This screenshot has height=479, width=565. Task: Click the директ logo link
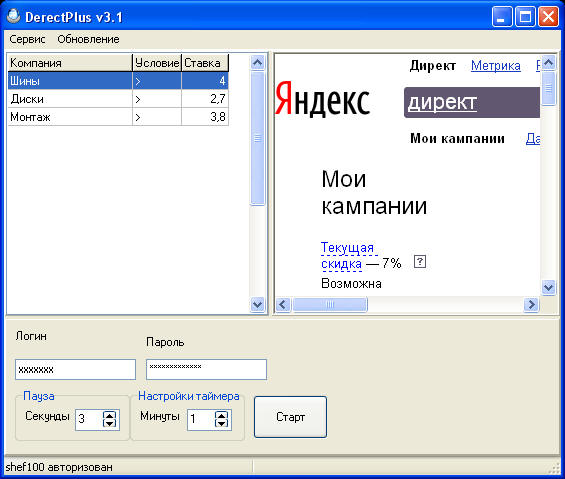442,103
